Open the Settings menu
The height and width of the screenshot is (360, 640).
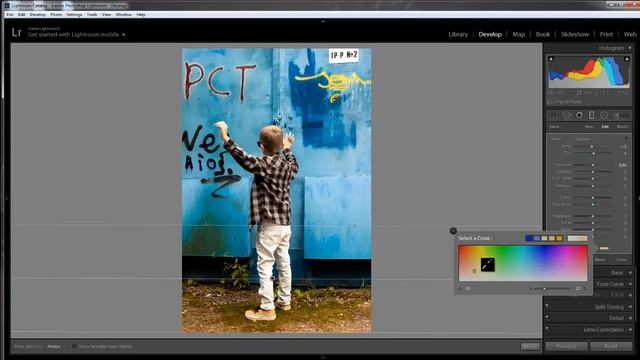(x=74, y=15)
